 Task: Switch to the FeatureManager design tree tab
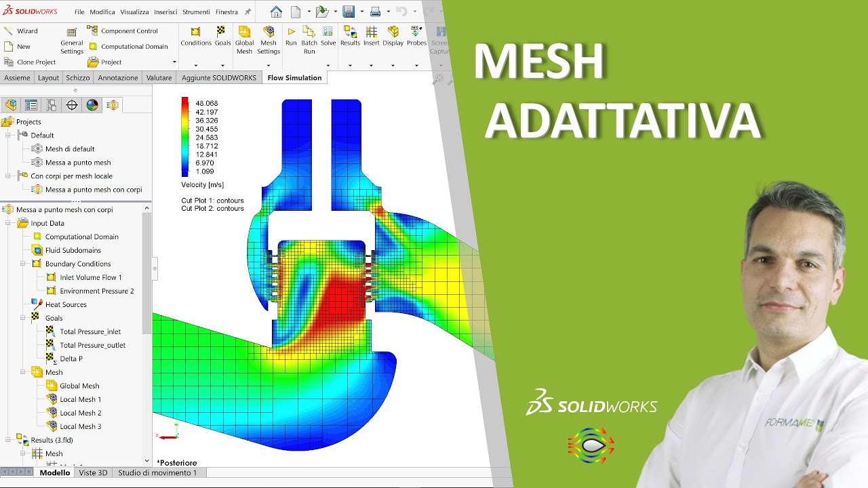pos(11,104)
